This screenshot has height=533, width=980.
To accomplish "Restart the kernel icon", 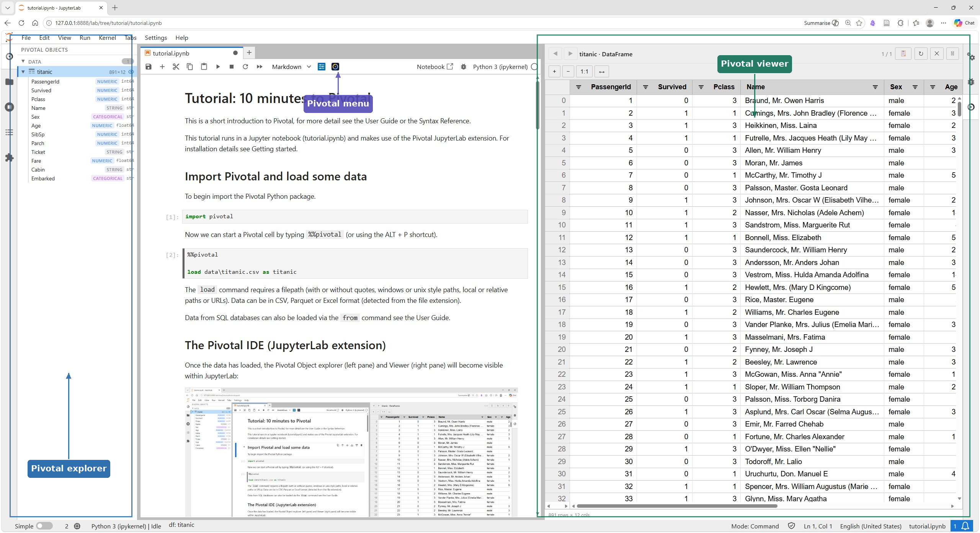I will click(x=245, y=67).
